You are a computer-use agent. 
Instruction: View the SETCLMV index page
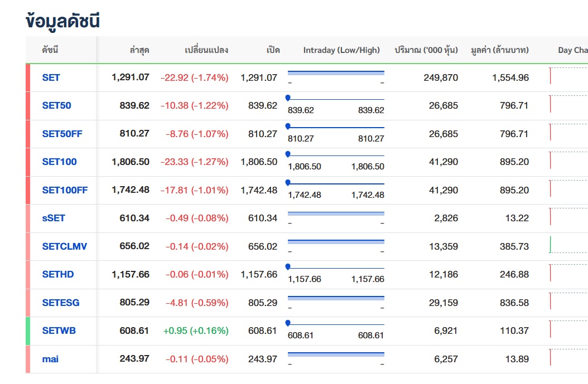coord(64,246)
